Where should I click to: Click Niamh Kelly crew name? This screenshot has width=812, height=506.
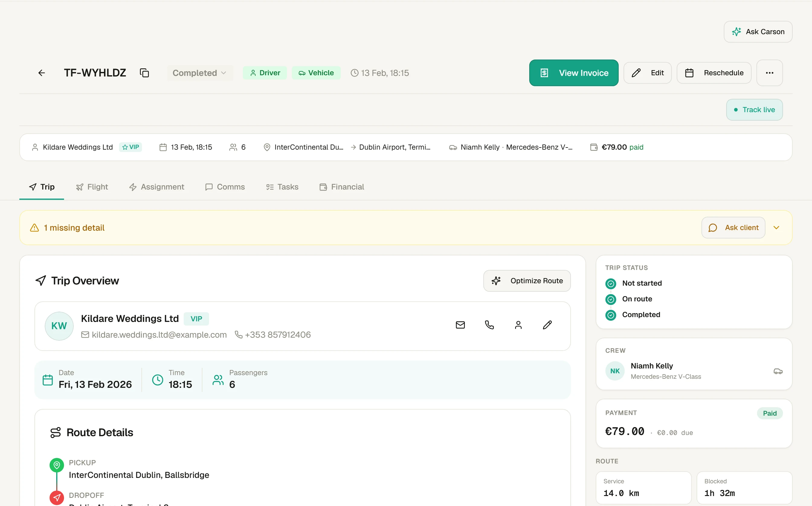[x=652, y=366]
